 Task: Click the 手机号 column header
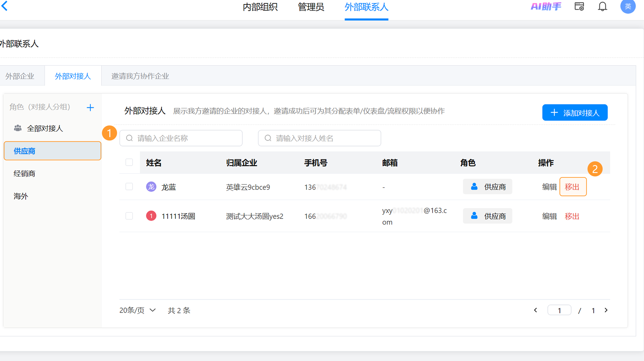click(x=316, y=163)
